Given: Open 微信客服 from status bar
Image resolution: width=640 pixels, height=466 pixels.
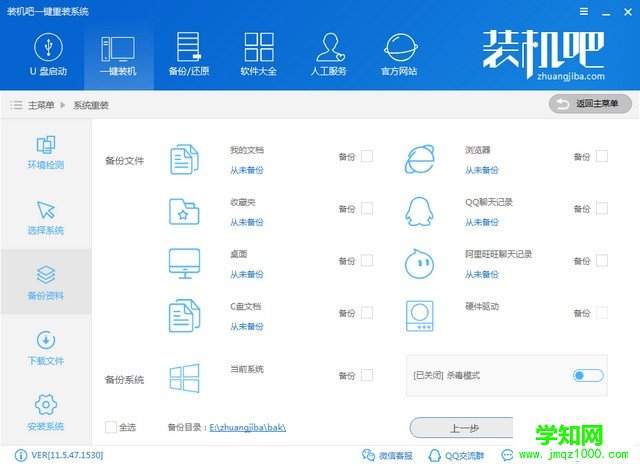Looking at the screenshot, I should pyautogui.click(x=387, y=455).
